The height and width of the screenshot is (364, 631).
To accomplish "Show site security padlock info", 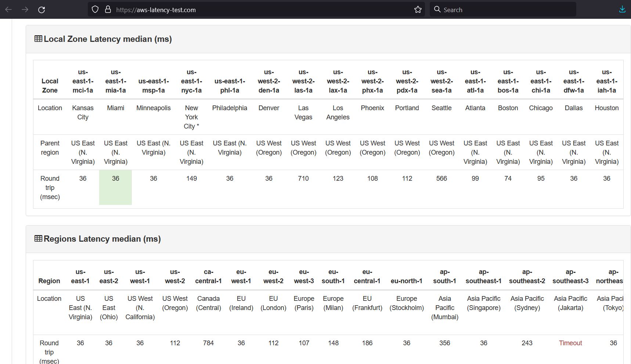I will click(x=108, y=10).
